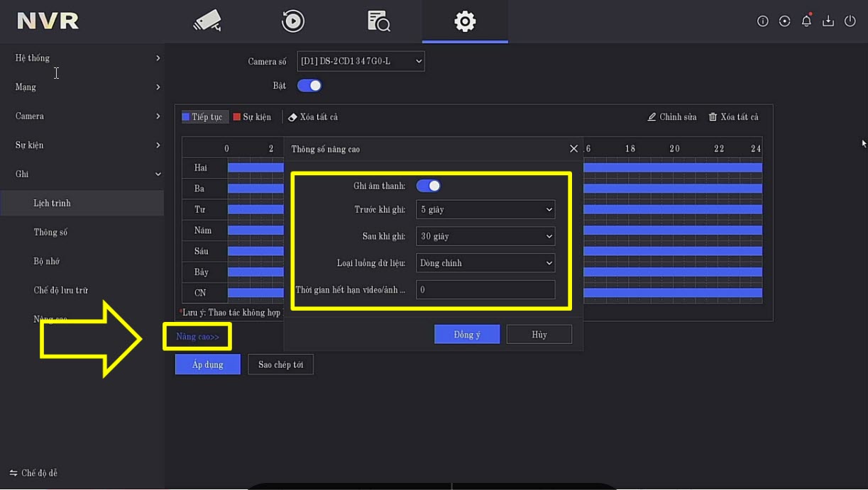Click the Nâng cao>> link

click(197, 337)
